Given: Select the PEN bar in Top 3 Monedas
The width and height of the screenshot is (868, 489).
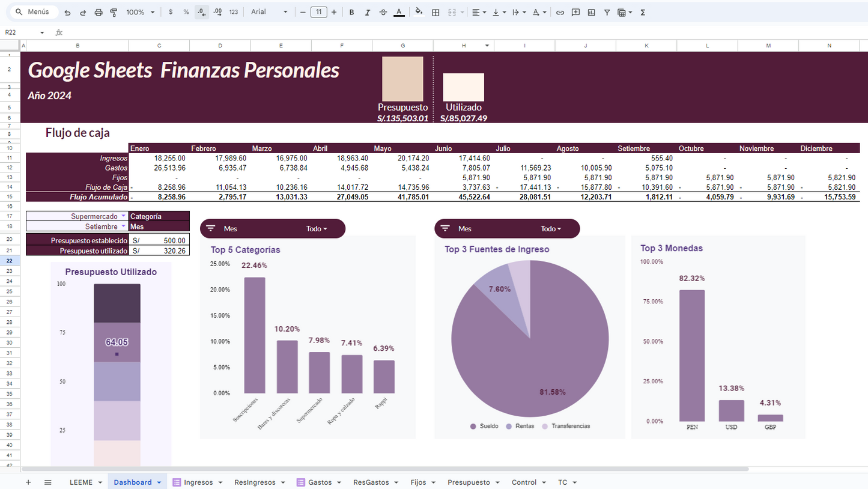Looking at the screenshot, I should 692,356.
